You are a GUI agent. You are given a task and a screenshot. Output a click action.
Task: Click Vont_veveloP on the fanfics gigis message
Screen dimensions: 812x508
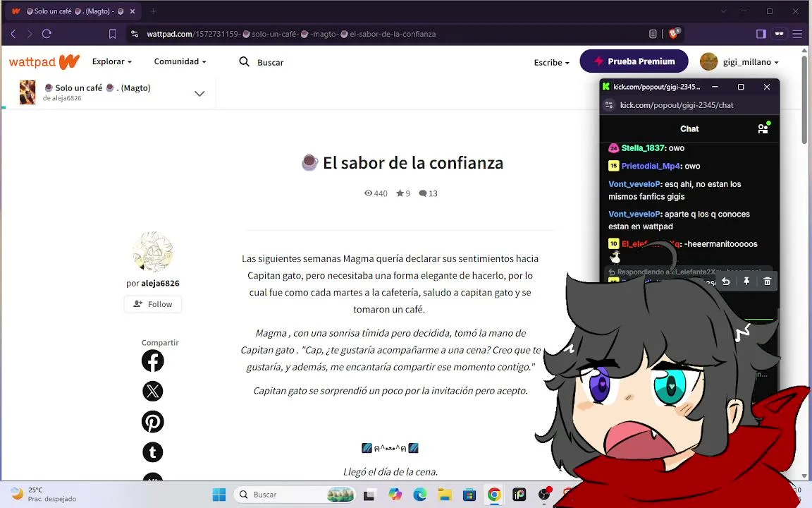pos(634,184)
